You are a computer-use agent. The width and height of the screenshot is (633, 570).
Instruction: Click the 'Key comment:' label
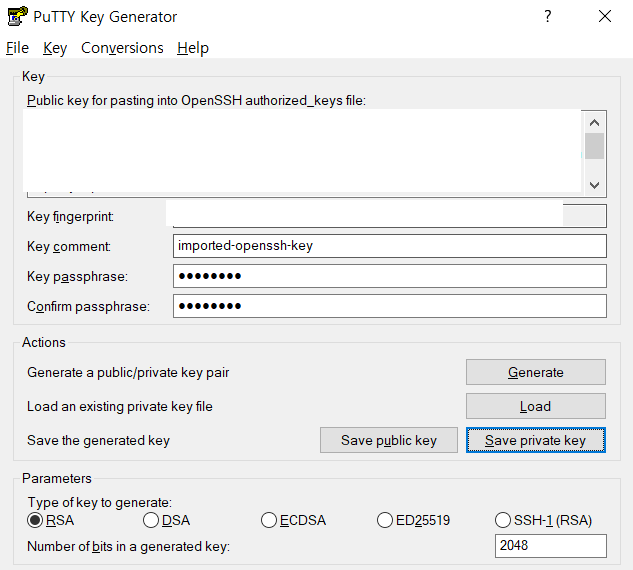[69, 246]
